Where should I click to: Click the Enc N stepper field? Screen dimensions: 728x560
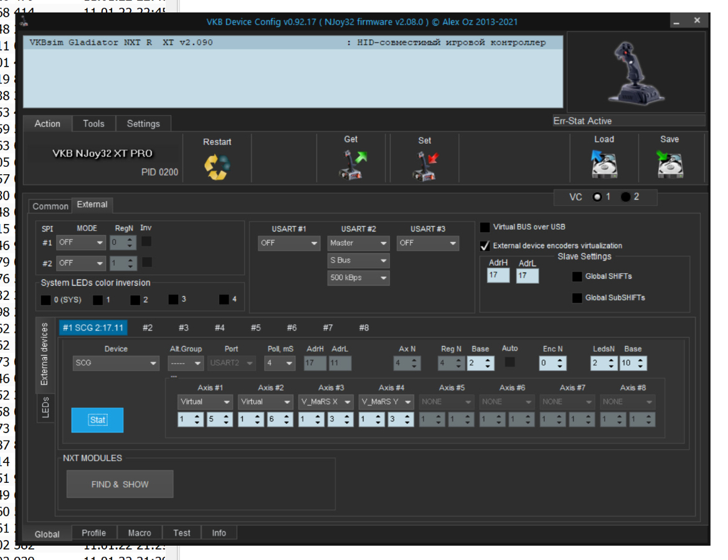[x=552, y=363]
